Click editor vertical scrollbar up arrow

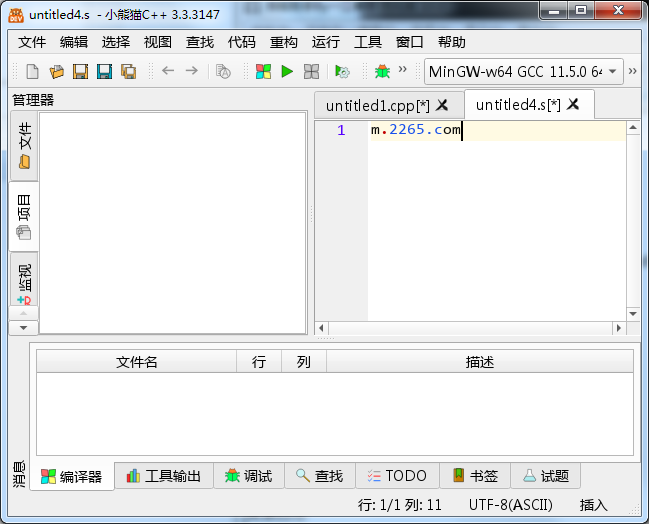click(633, 128)
